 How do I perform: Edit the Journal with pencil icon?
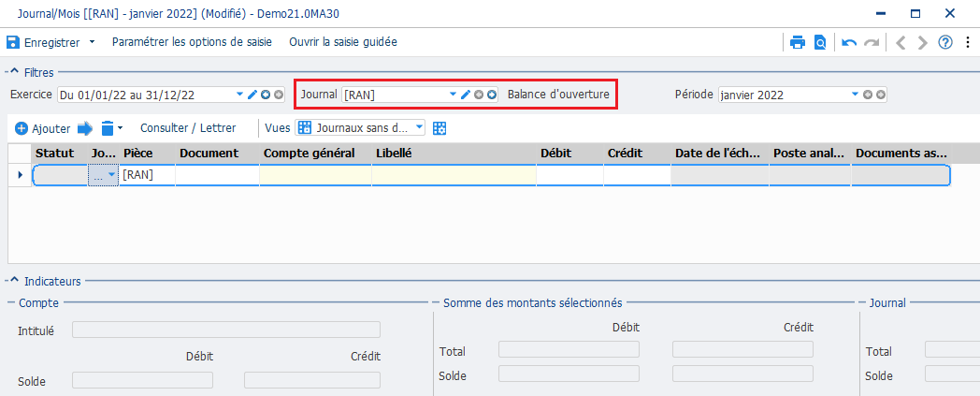point(466,95)
